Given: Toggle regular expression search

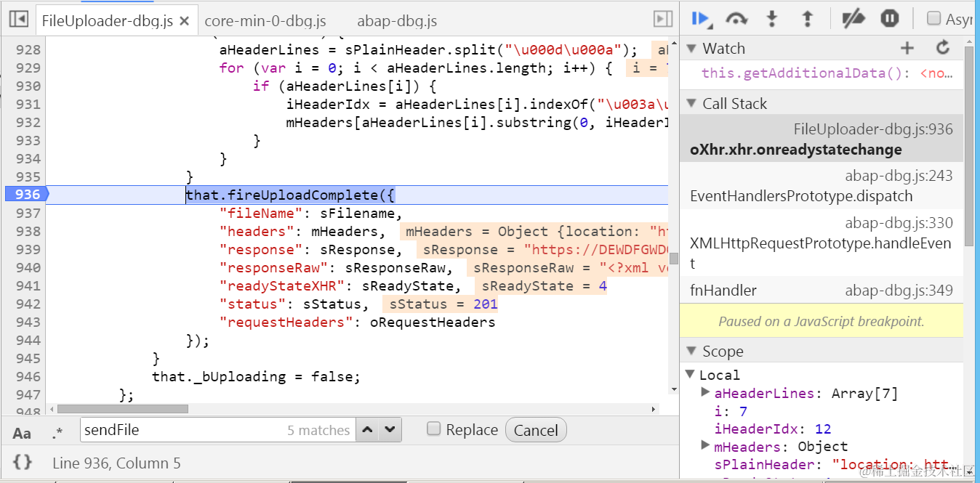Looking at the screenshot, I should [x=57, y=434].
